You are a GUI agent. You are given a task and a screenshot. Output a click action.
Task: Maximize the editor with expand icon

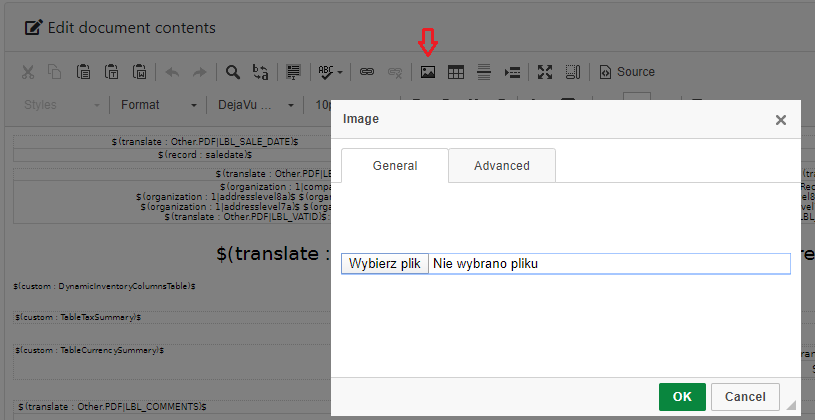point(545,72)
